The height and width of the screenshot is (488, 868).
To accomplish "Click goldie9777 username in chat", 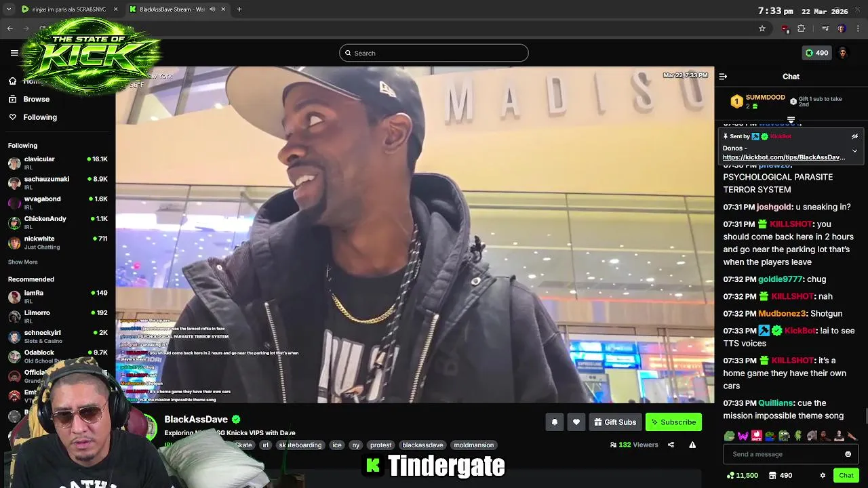I will (780, 279).
